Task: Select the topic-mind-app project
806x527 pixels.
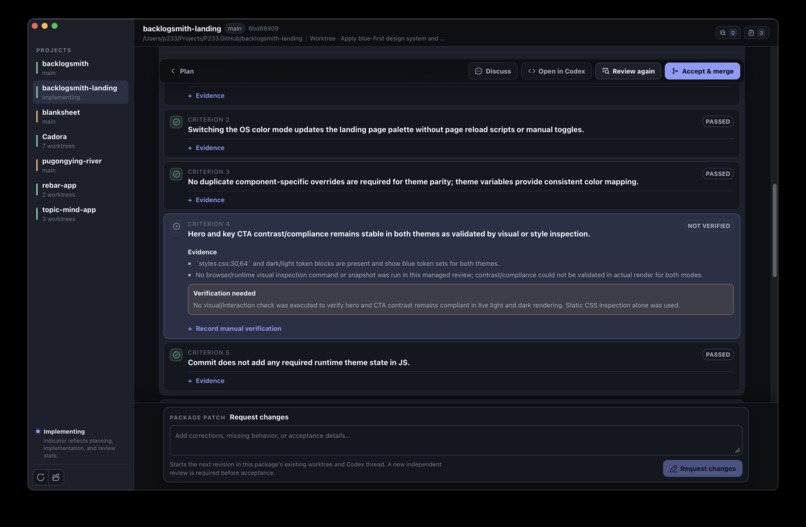Action: pos(81,214)
